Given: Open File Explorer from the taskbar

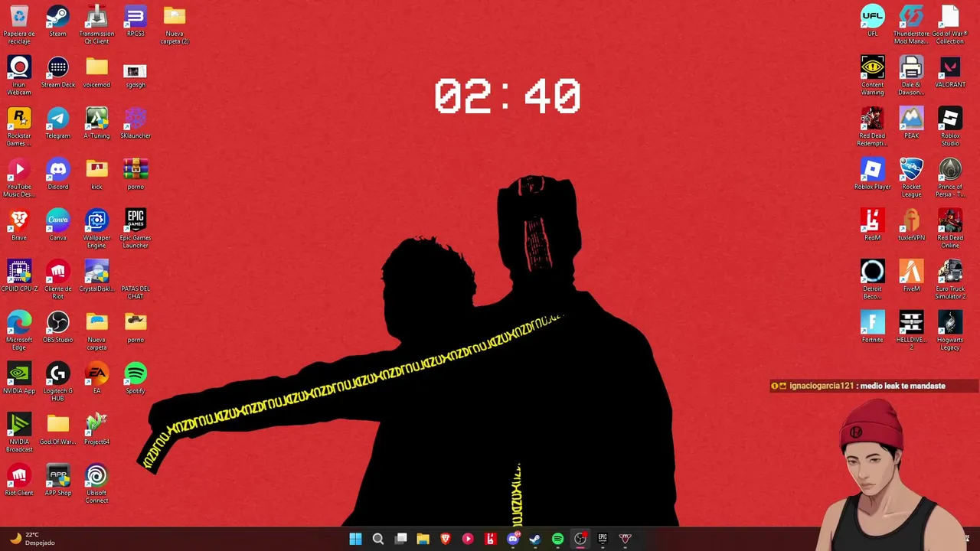Looking at the screenshot, I should click(x=423, y=539).
